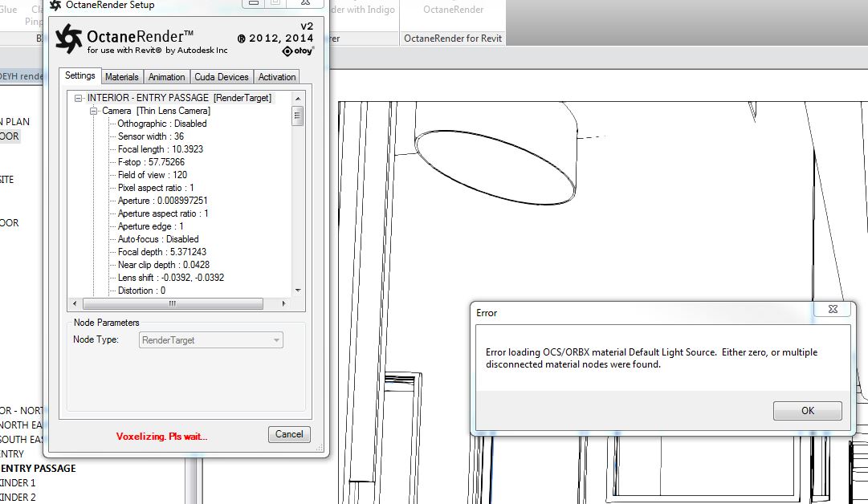Collapse the Camera Thin Lens Camera node
This screenshot has width=868, height=504.
(93, 111)
